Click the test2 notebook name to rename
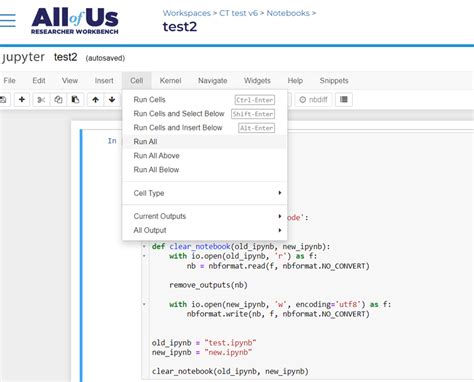474x382 pixels. pyautogui.click(x=65, y=57)
